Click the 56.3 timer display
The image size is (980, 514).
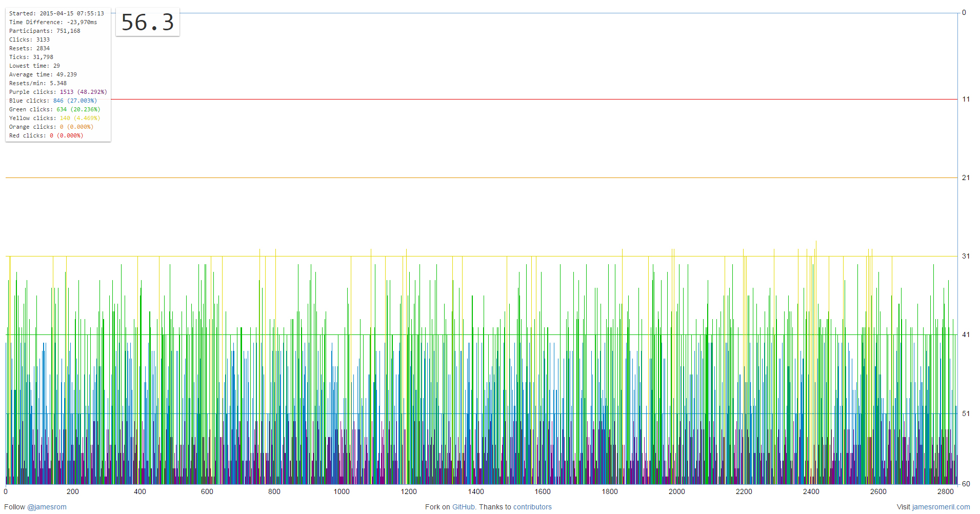pos(148,23)
